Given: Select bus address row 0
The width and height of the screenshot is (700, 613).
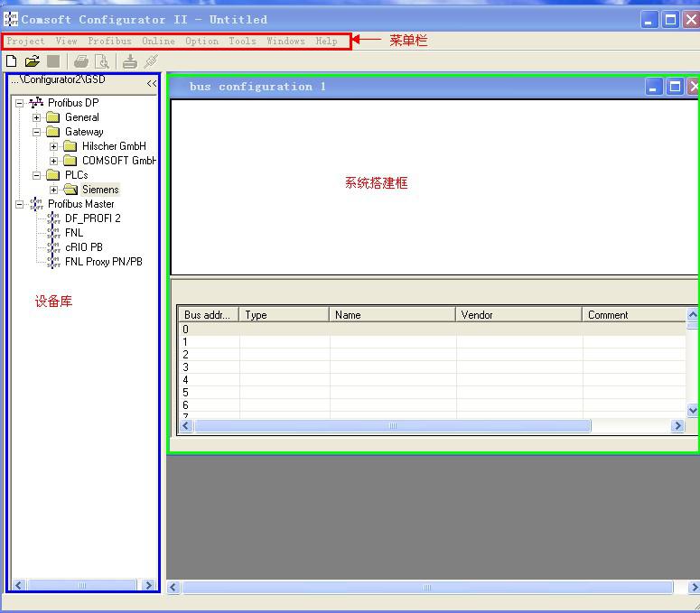Looking at the screenshot, I should coord(432,330).
